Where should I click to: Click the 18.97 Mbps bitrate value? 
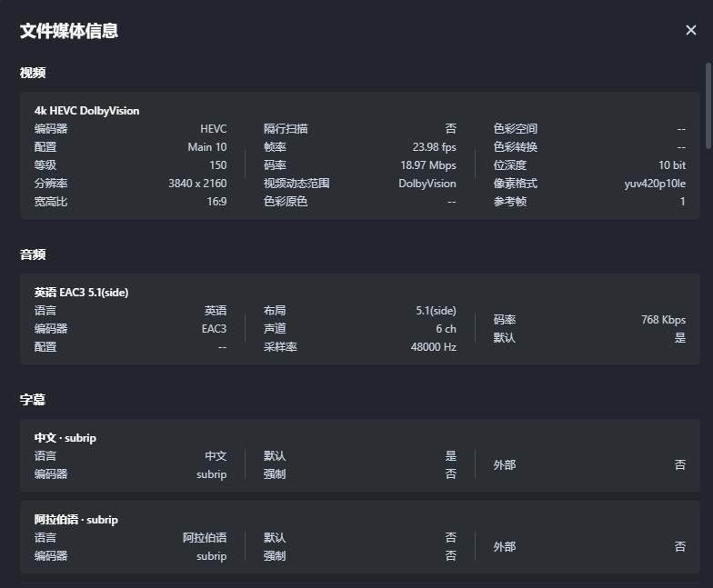428,165
